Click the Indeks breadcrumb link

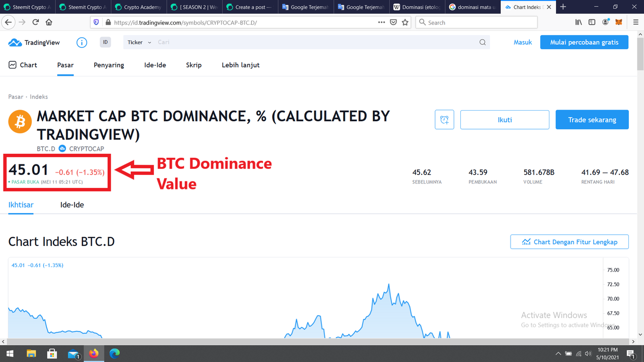(x=39, y=97)
